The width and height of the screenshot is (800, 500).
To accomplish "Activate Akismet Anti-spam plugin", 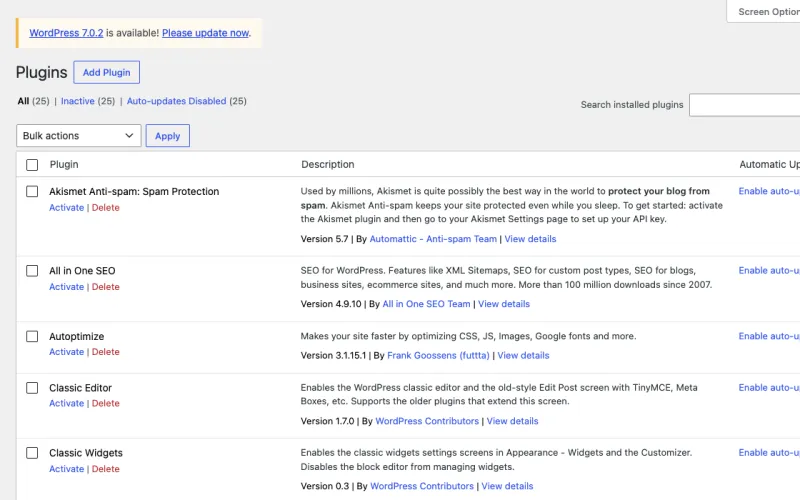I will (66, 208).
